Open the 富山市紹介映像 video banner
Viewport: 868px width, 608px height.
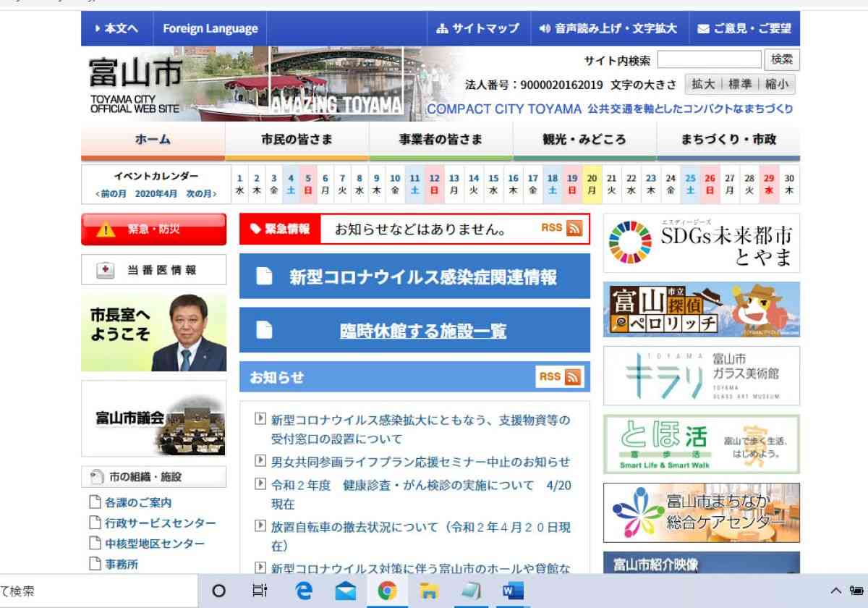[702, 564]
